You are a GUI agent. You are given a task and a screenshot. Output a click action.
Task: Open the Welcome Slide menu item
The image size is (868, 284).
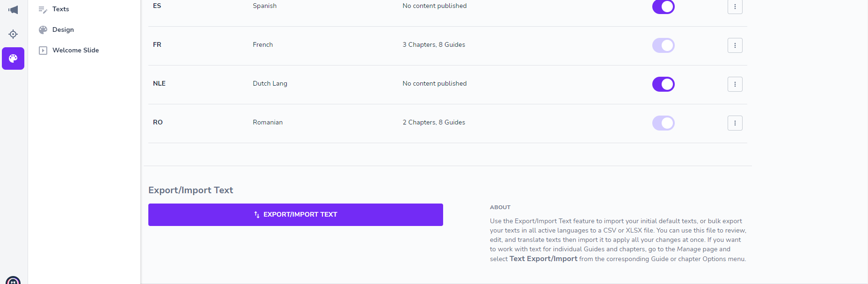[x=75, y=51]
